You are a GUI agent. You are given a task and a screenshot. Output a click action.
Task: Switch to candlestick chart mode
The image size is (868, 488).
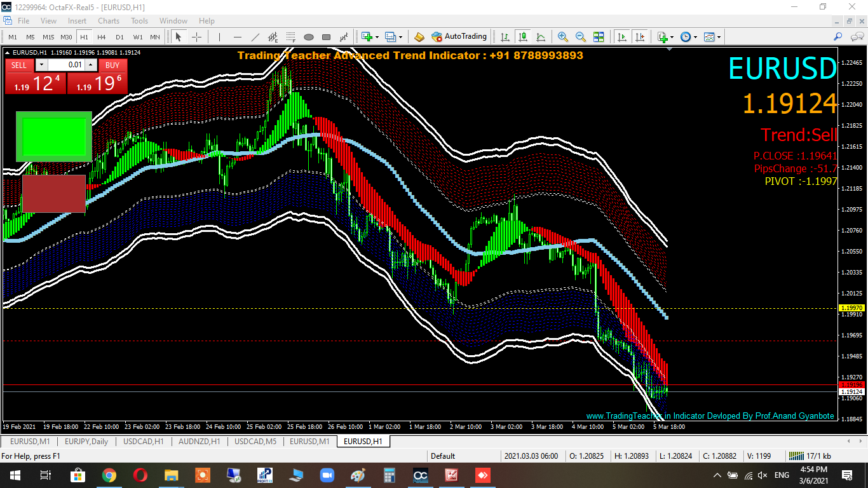(523, 37)
